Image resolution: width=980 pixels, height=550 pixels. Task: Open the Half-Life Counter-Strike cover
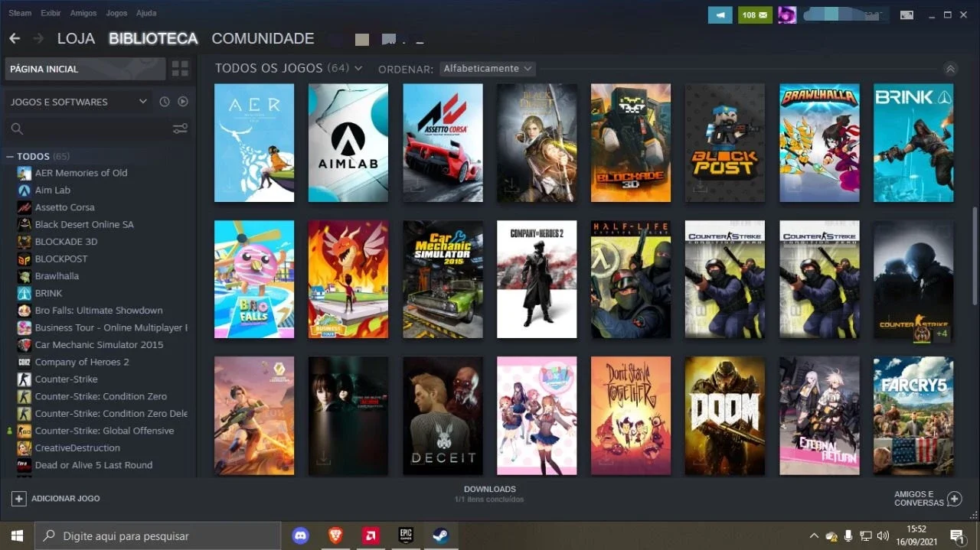(631, 279)
